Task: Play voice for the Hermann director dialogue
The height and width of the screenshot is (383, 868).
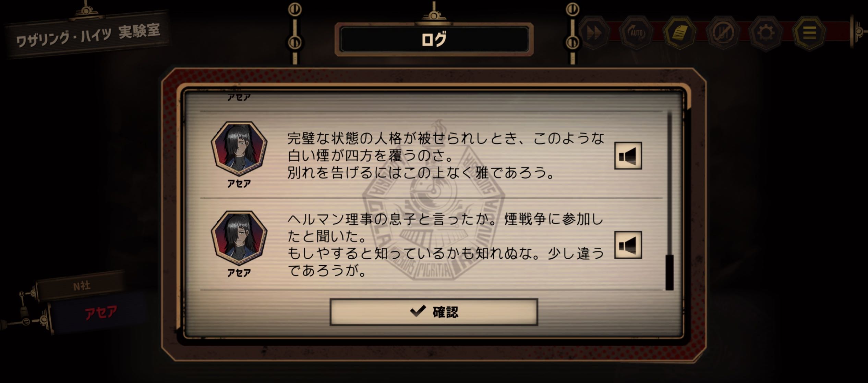Action: pos(628,245)
